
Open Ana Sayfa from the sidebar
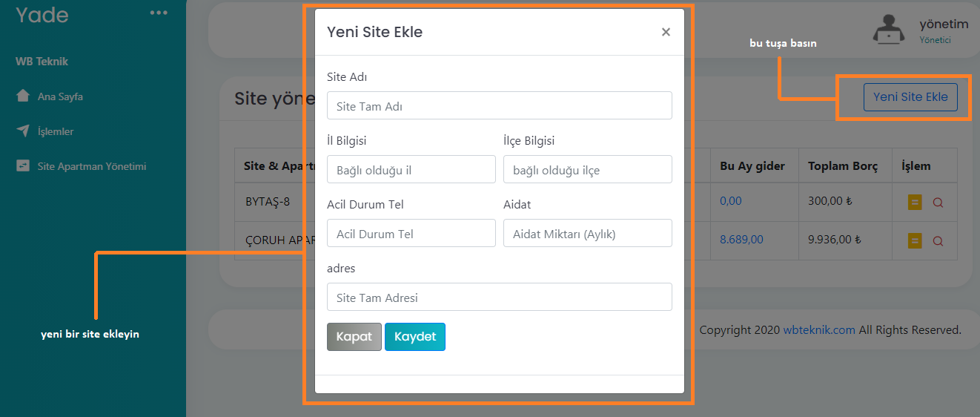pos(61,96)
